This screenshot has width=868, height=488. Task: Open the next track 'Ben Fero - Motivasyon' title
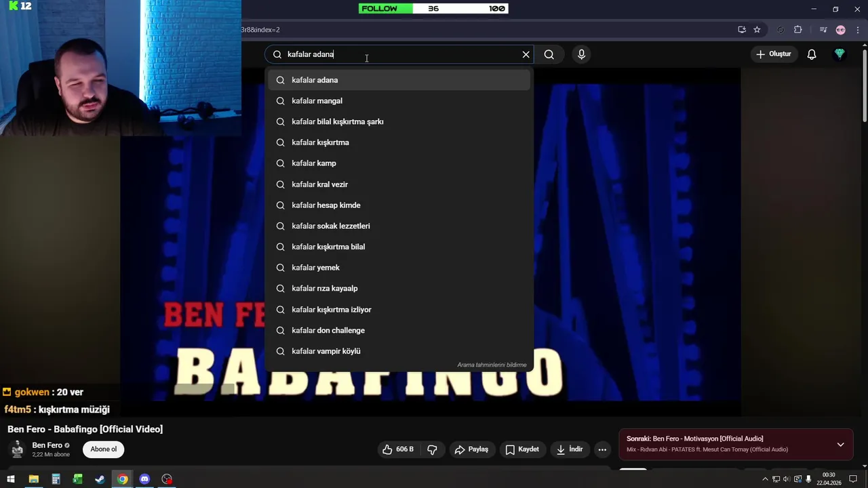pos(708,439)
